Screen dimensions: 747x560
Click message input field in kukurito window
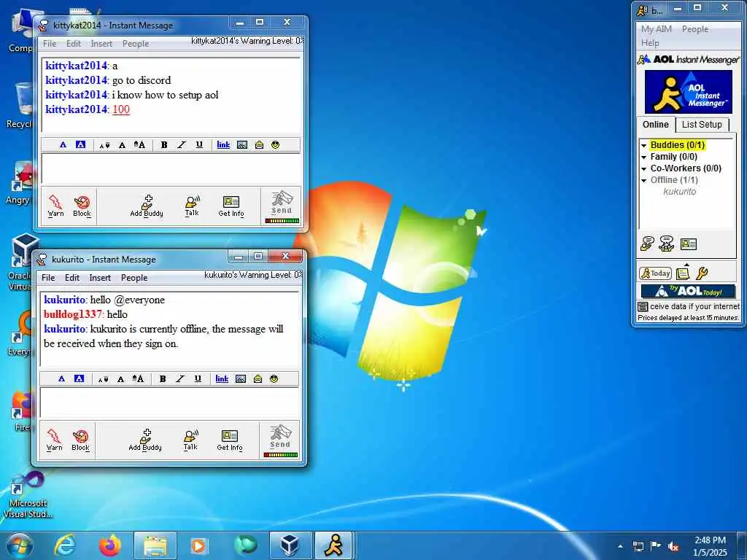coord(169,402)
